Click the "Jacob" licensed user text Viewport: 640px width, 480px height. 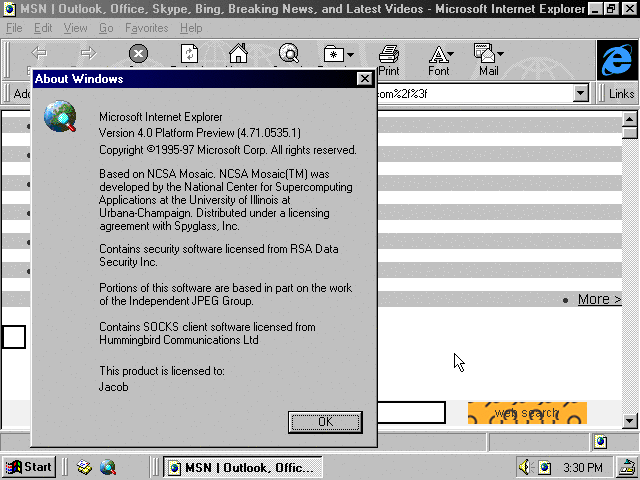113,387
